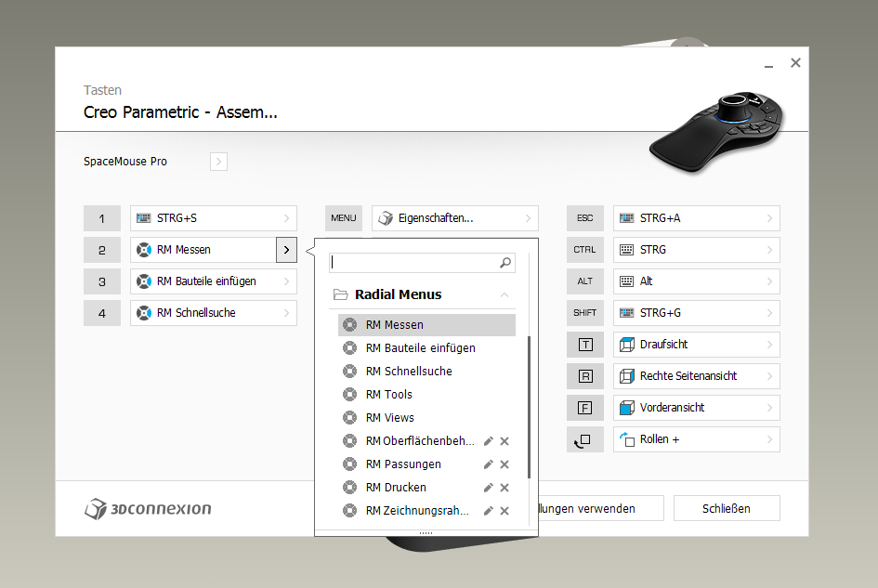The height and width of the screenshot is (588, 878).
Task: Expand SpaceMouse Pro device selector arrow
Action: tap(218, 162)
